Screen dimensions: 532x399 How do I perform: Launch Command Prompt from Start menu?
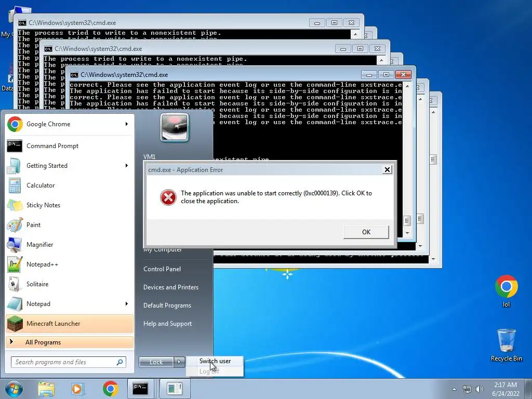[69, 146]
